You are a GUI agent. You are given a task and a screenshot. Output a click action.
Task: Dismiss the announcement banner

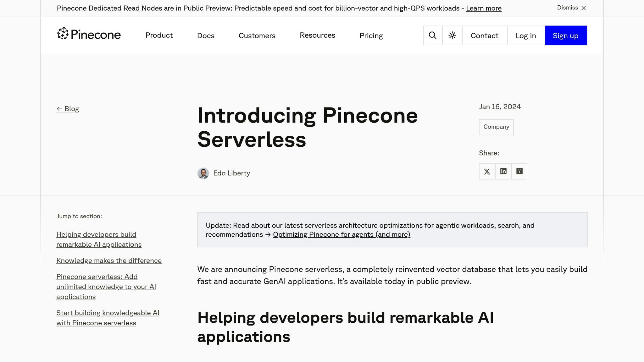click(571, 8)
